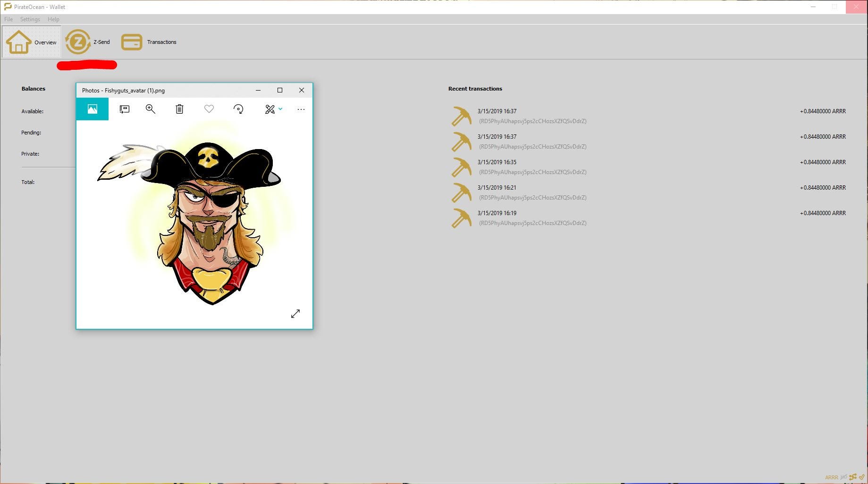Click the sync checkmark icon in status bar

coord(862,477)
